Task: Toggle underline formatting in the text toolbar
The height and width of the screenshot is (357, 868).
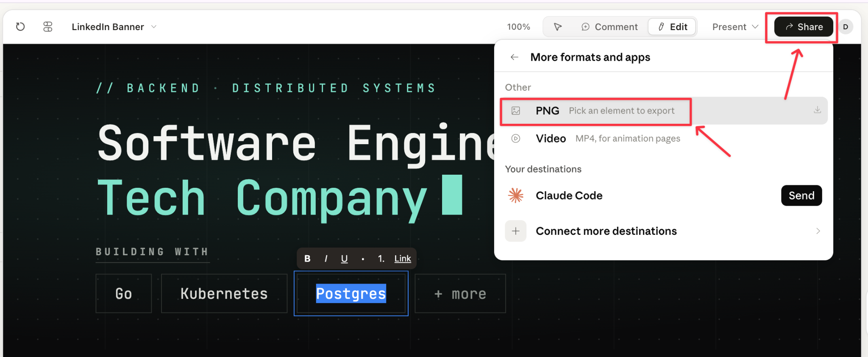Action: click(x=344, y=259)
